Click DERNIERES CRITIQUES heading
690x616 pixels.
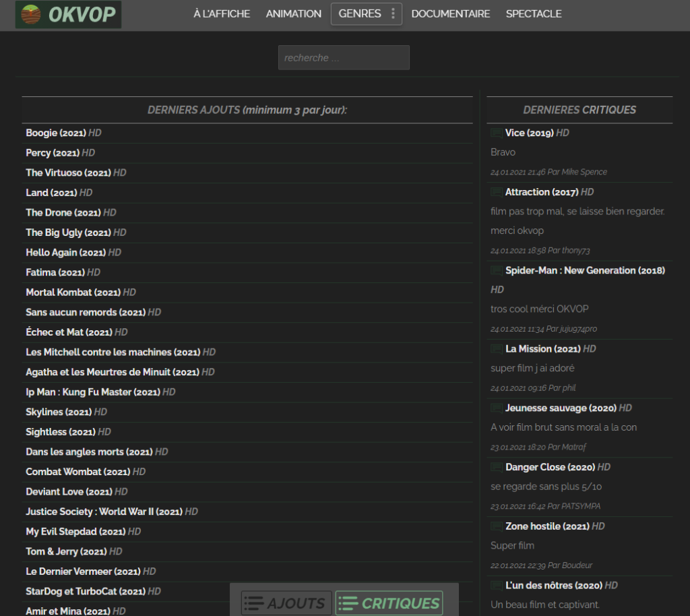click(579, 110)
